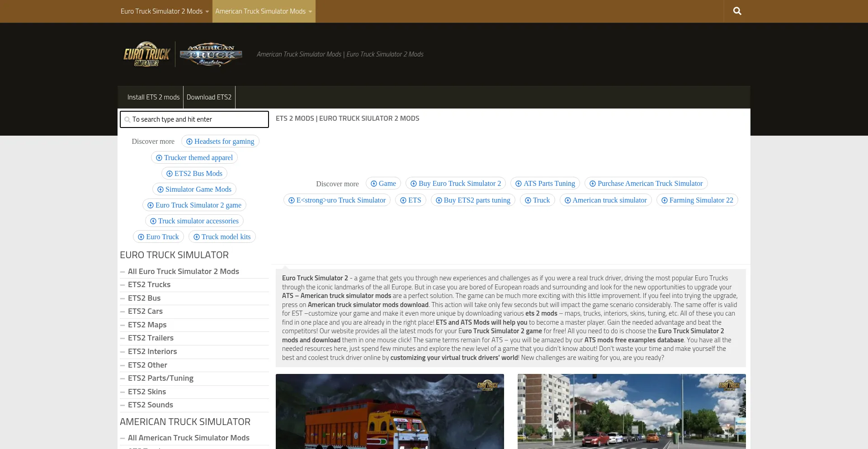Focus the sidebar search input field
The height and width of the screenshot is (449, 868).
[x=194, y=119]
